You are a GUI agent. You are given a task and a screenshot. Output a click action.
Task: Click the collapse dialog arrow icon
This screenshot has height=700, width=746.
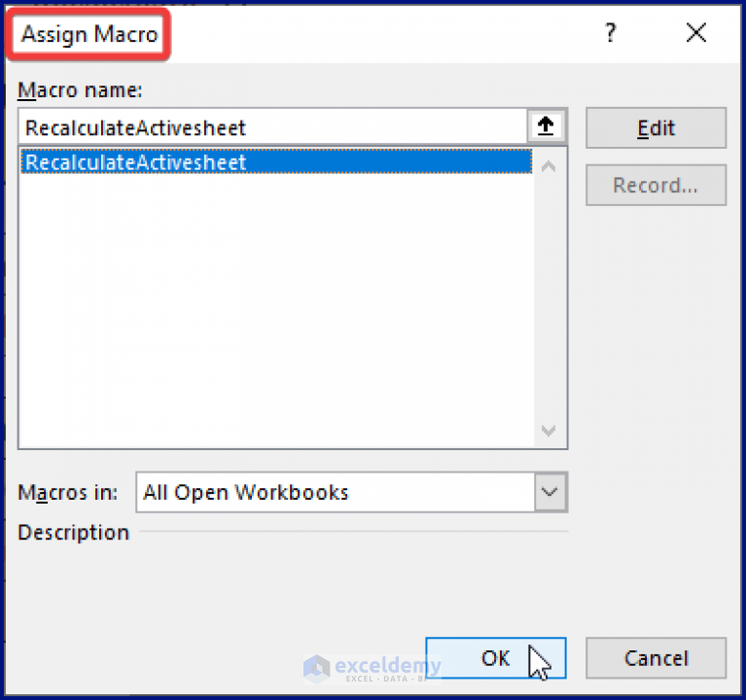[x=547, y=126]
